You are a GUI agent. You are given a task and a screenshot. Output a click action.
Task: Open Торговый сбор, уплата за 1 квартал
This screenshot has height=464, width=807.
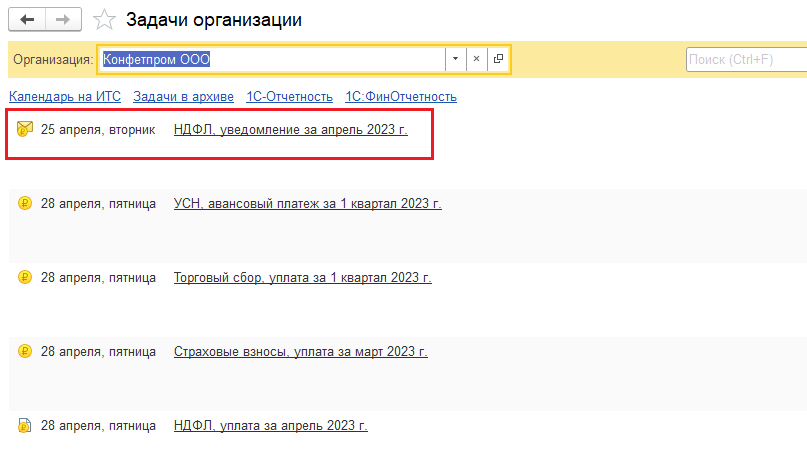pos(303,278)
